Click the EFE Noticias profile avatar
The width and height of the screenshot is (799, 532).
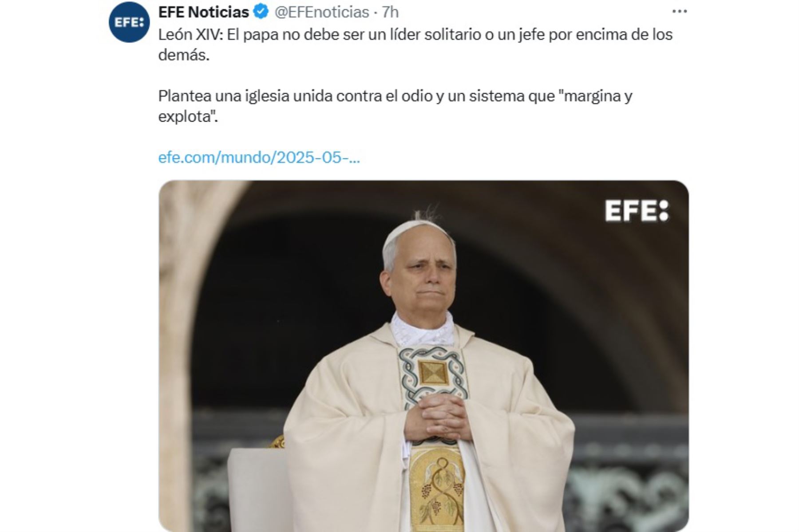tap(129, 22)
